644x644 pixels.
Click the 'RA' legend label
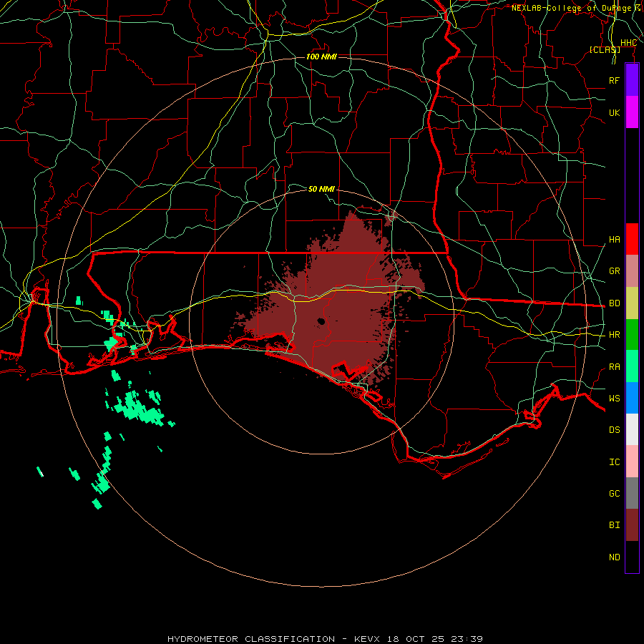tap(614, 367)
